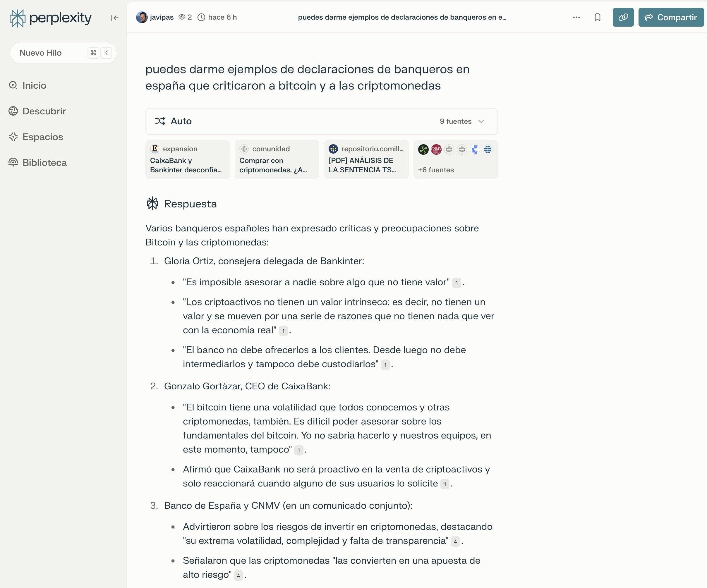The image size is (707, 588).
Task: Bookmark this thread
Action: coord(597,17)
